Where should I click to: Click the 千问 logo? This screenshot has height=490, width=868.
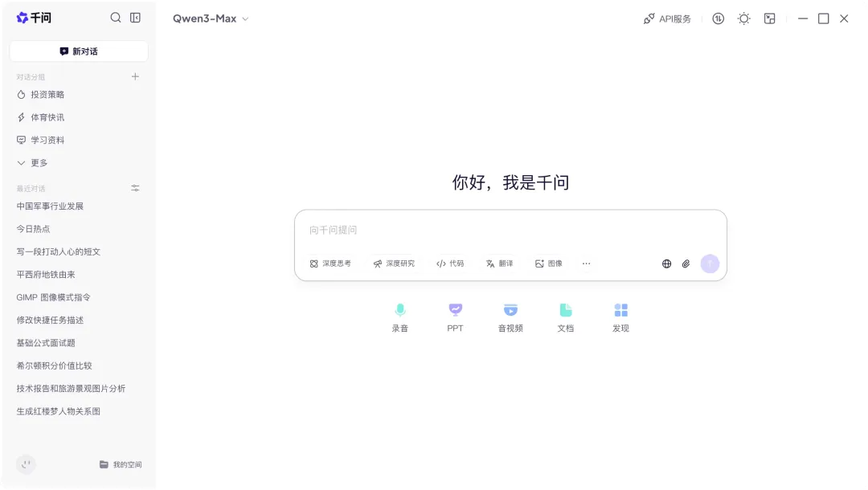(x=34, y=18)
